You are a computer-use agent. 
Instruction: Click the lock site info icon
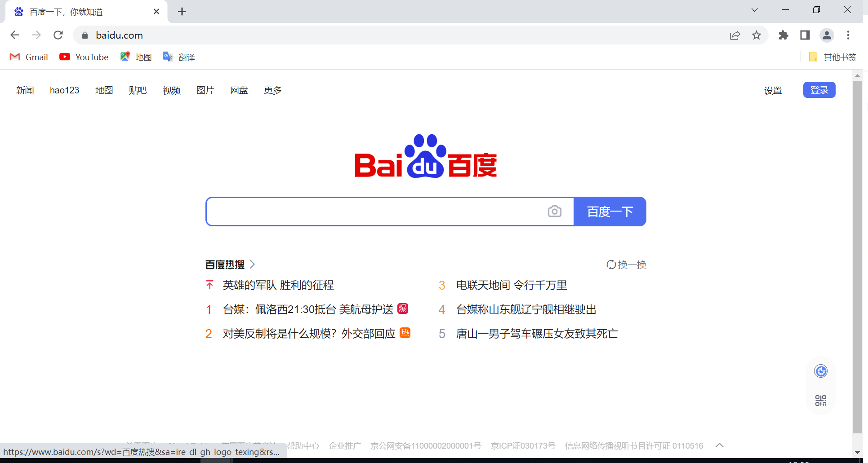[85, 35]
